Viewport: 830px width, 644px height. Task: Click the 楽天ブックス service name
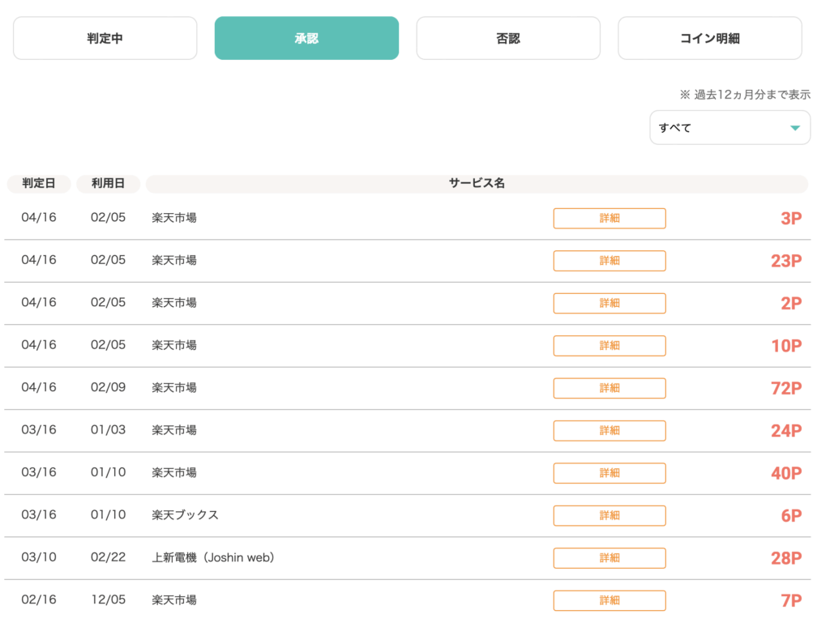[x=185, y=515]
